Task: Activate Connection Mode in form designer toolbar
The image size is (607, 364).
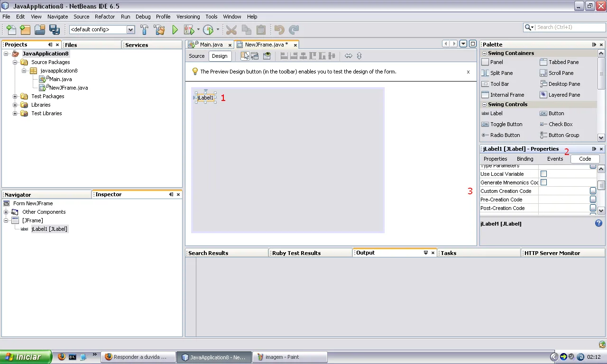Action: (x=255, y=56)
